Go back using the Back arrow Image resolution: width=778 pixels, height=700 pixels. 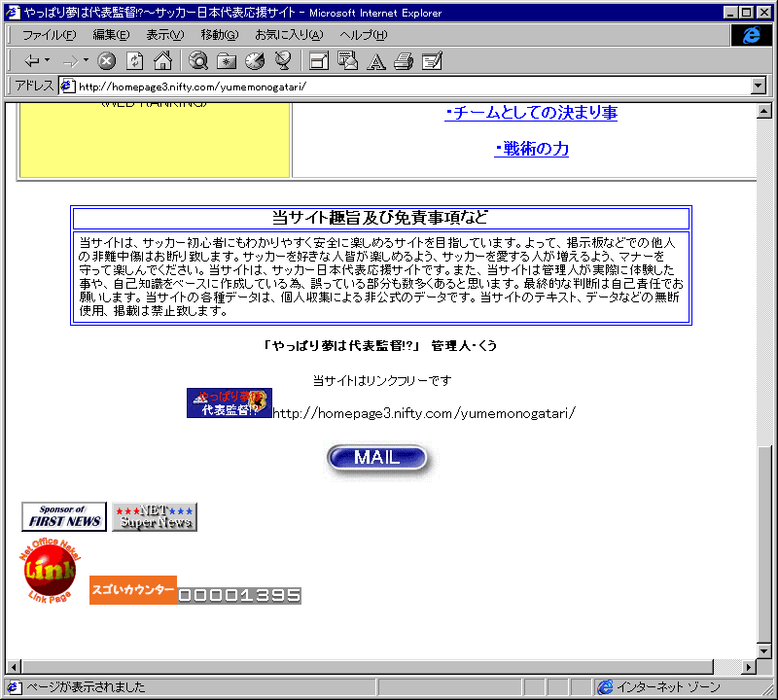(x=32, y=61)
